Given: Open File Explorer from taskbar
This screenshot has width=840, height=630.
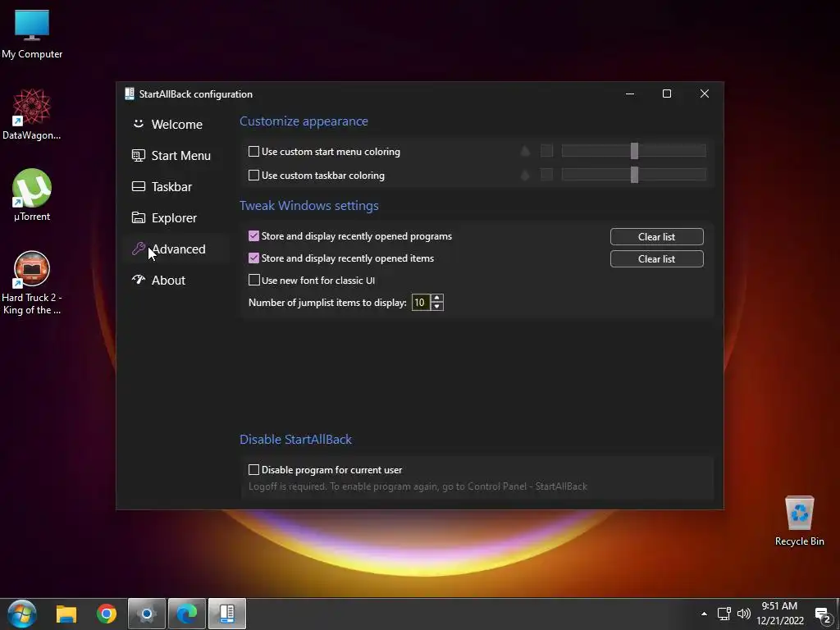Looking at the screenshot, I should point(66,614).
